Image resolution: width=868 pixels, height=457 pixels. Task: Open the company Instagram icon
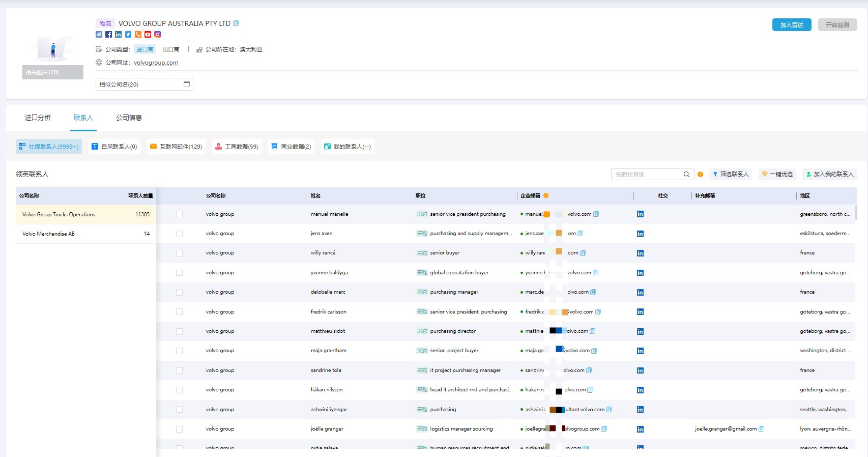click(158, 35)
